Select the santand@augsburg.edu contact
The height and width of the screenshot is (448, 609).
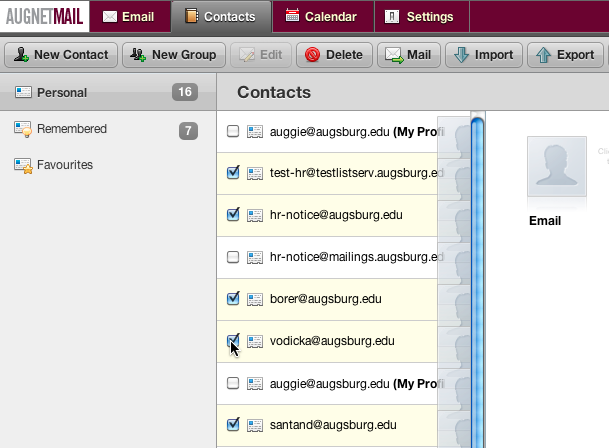(x=343, y=425)
